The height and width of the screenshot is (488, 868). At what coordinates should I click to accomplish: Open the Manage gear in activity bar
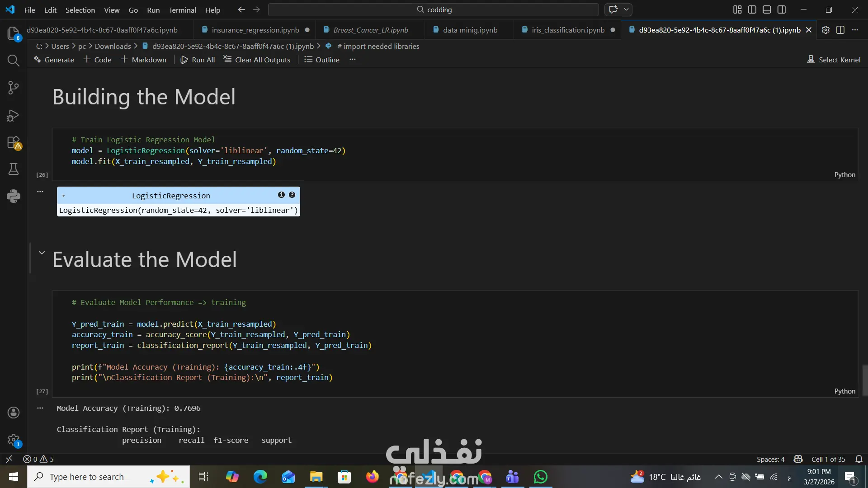click(x=13, y=439)
